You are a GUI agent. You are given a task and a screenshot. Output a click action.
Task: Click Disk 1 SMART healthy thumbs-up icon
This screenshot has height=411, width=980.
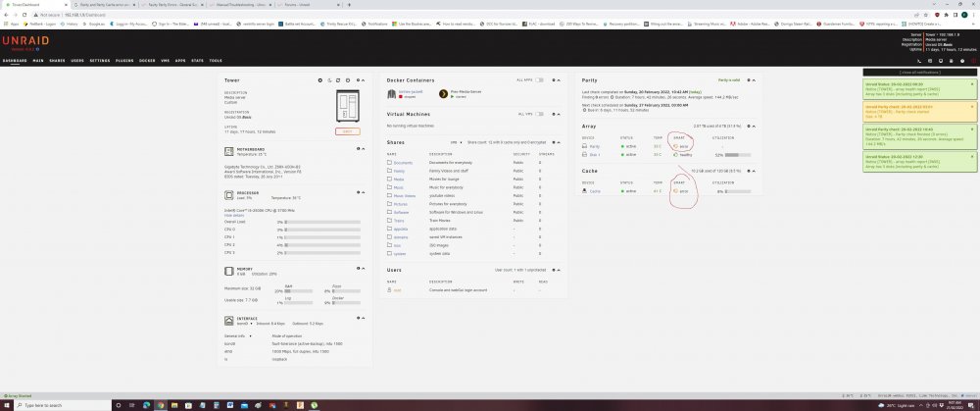point(675,154)
